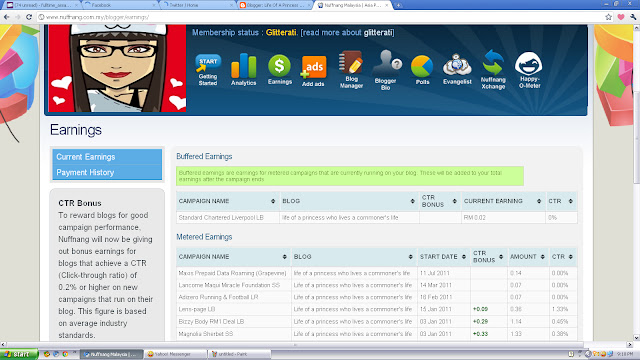Reload the page with refresh icon
The height and width of the screenshot is (360, 640).
click(29, 17)
